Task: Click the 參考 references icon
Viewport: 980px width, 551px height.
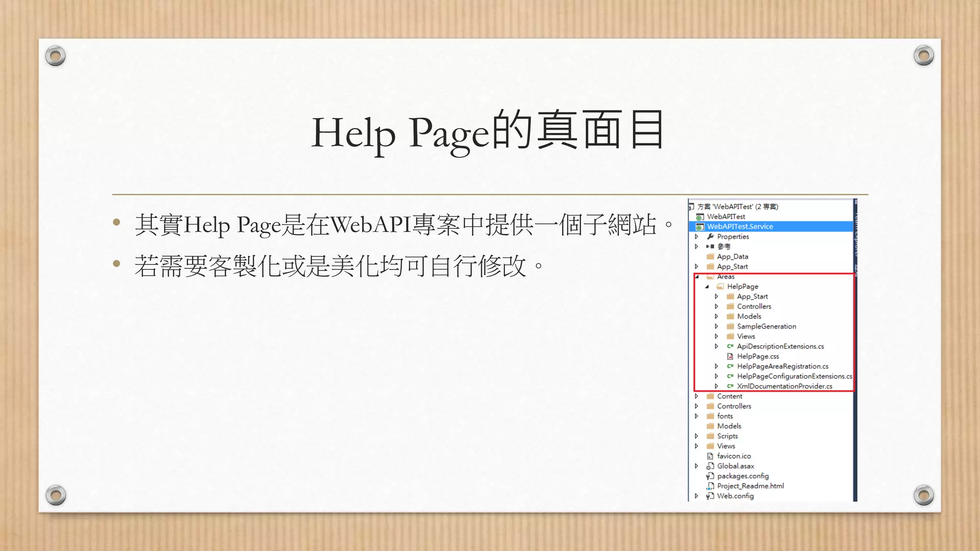Action: coord(710,246)
